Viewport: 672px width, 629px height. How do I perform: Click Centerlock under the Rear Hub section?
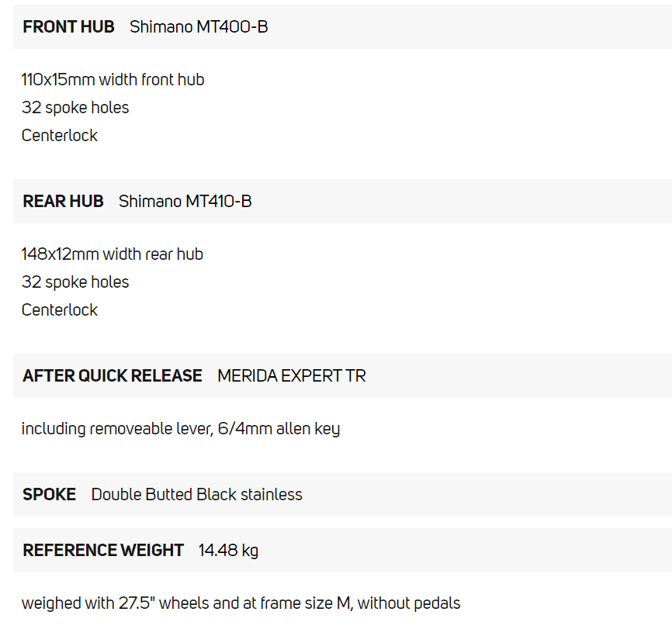tap(60, 310)
